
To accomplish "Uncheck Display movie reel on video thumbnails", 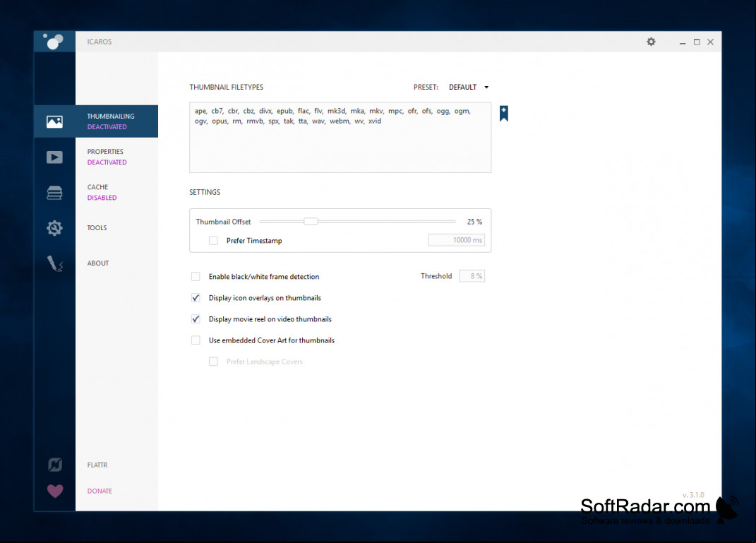I will point(196,318).
